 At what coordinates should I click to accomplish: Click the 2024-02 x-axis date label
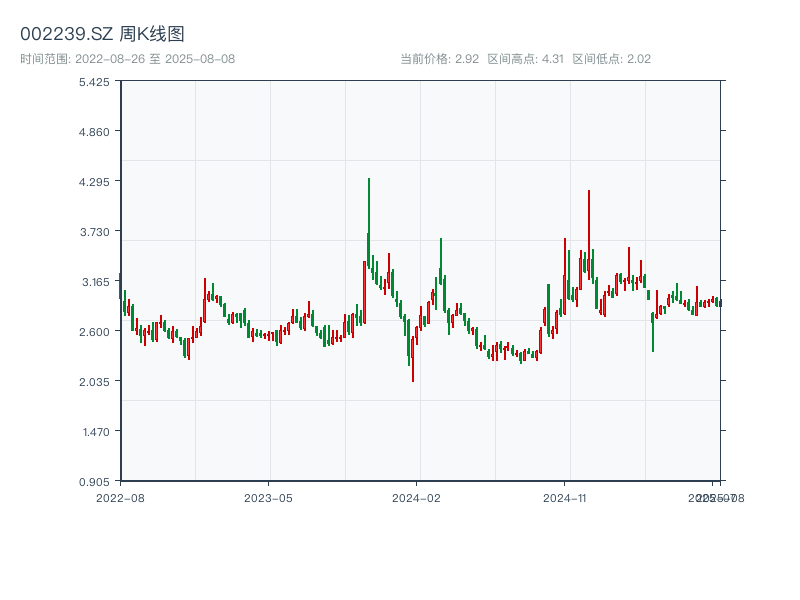[417, 497]
